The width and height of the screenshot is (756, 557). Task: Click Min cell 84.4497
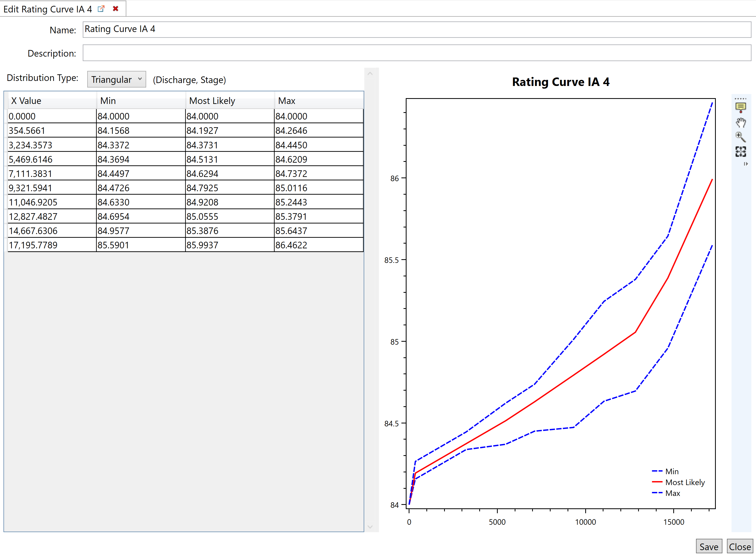coord(141,174)
